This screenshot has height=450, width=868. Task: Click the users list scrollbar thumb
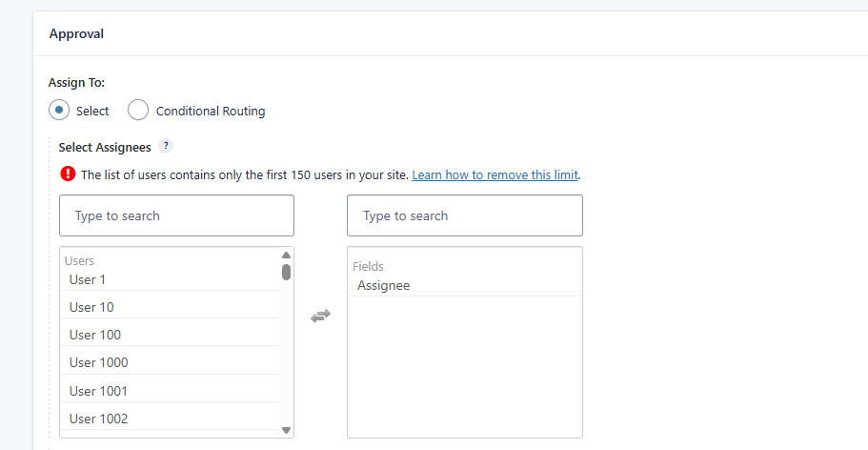(x=286, y=272)
